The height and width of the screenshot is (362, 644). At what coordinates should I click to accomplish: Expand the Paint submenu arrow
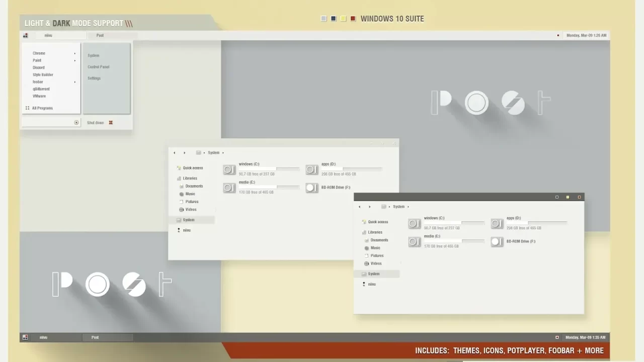[x=75, y=60]
